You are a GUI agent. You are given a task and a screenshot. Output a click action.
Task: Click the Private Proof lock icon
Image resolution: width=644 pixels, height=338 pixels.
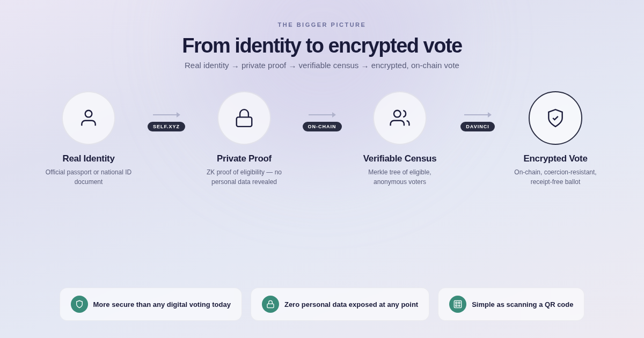(x=244, y=118)
